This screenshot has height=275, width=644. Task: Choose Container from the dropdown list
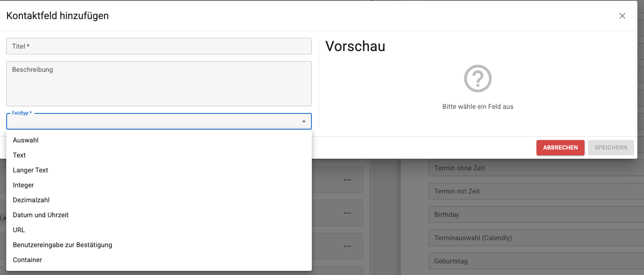click(x=27, y=260)
